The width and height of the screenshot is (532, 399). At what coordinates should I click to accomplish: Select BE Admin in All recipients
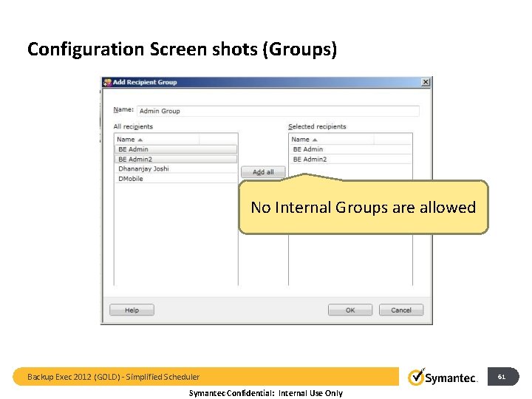[176, 149]
